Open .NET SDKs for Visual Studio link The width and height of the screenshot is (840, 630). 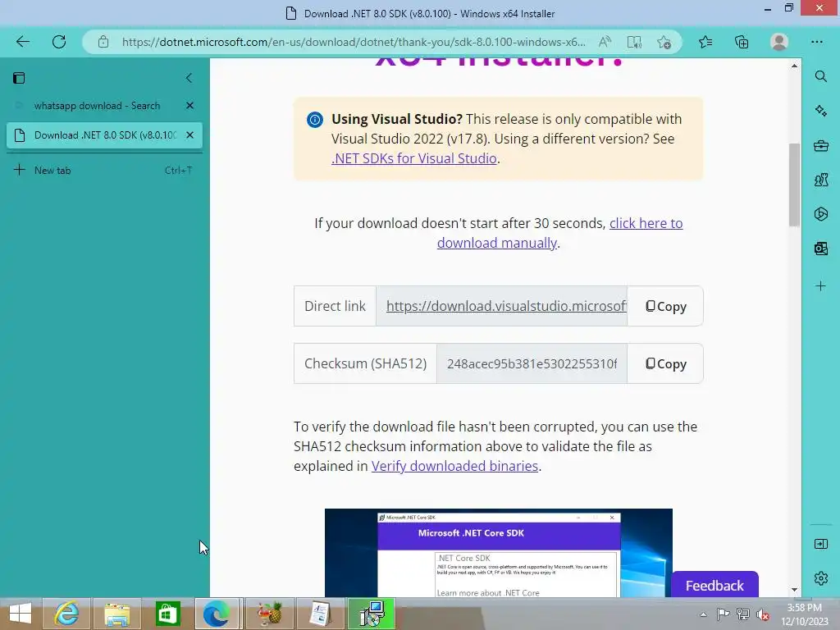(x=413, y=158)
